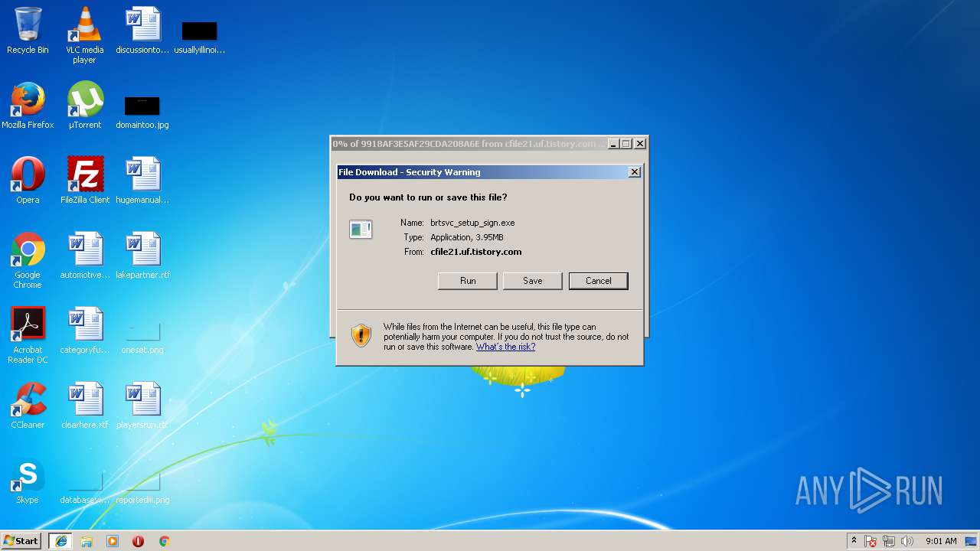The height and width of the screenshot is (551, 980).
Task: Select the databasevi file icon
Action: tap(85, 488)
